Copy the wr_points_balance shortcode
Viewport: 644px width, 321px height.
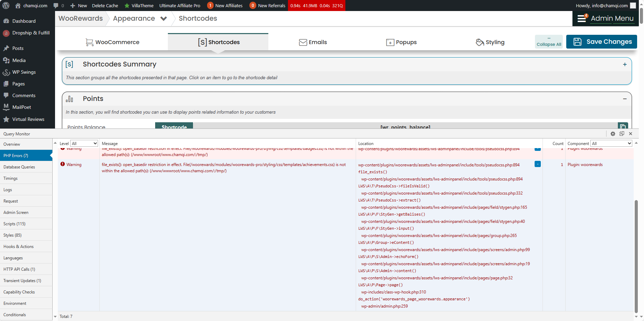623,126
